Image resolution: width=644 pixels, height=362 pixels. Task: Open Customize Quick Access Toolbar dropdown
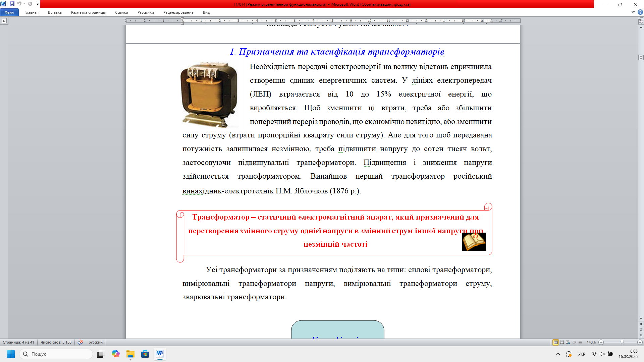pos(38,4)
